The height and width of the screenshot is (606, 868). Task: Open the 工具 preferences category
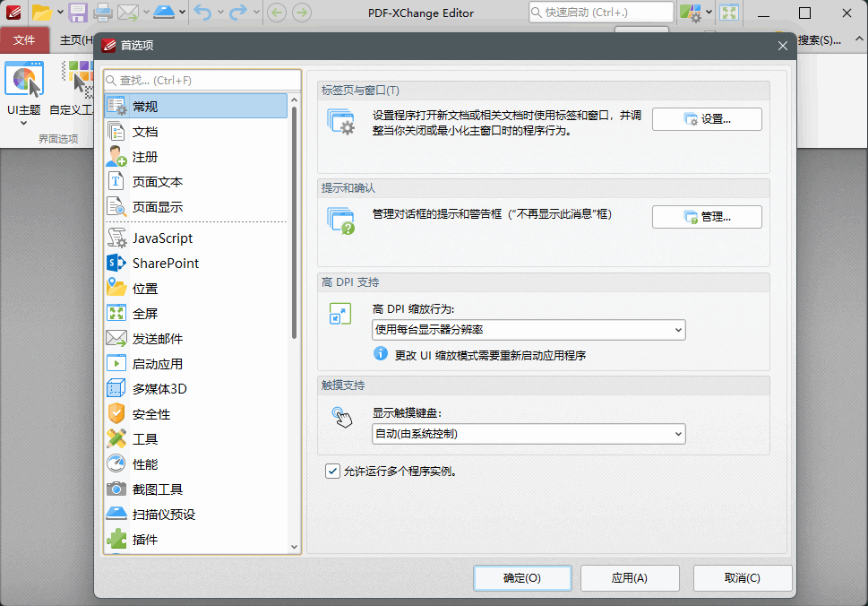(196, 438)
